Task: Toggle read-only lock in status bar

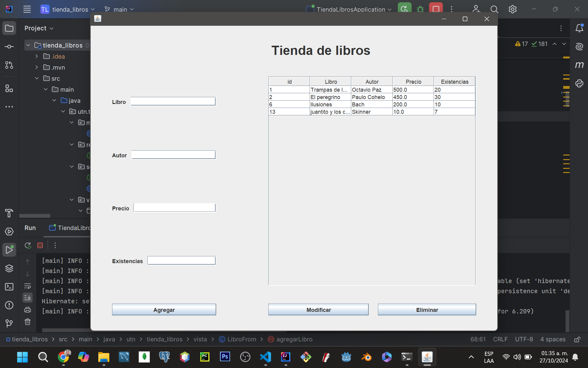Action: pos(577,339)
